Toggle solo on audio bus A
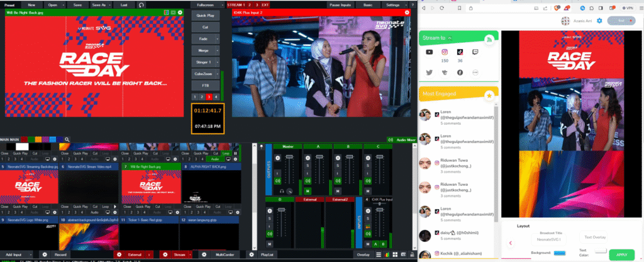Image resolution: width=644 pixels, height=262 pixels. click(x=309, y=166)
